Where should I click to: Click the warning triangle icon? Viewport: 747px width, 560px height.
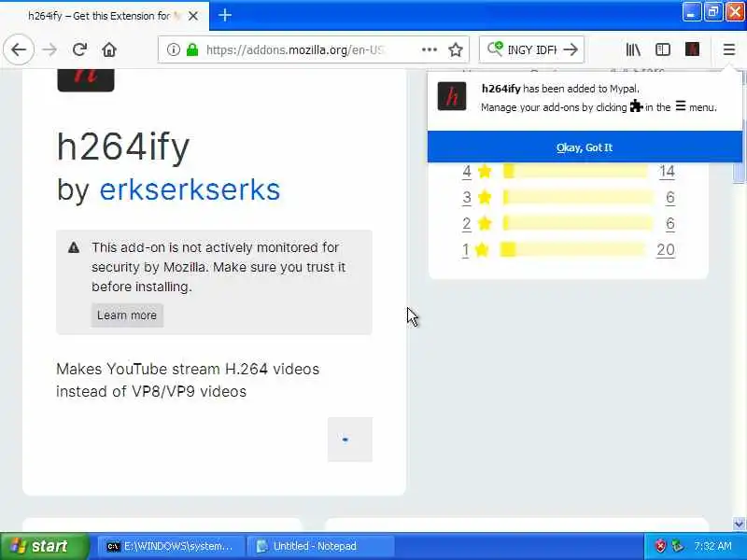[74, 247]
